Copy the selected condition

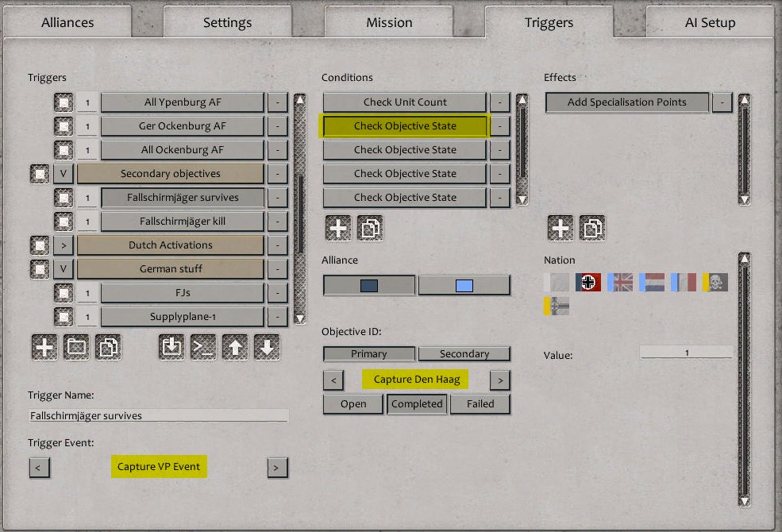(370, 229)
